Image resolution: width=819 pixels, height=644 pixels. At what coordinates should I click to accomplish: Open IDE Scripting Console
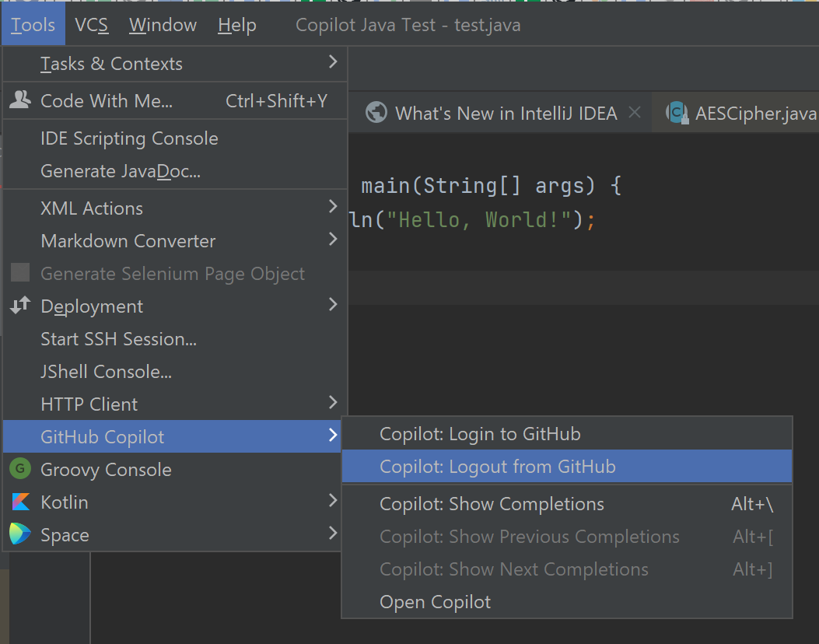[x=175, y=138]
